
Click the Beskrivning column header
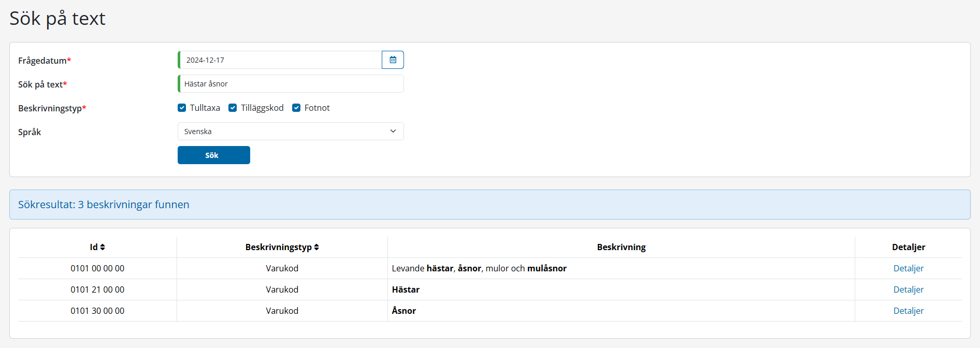click(x=621, y=248)
